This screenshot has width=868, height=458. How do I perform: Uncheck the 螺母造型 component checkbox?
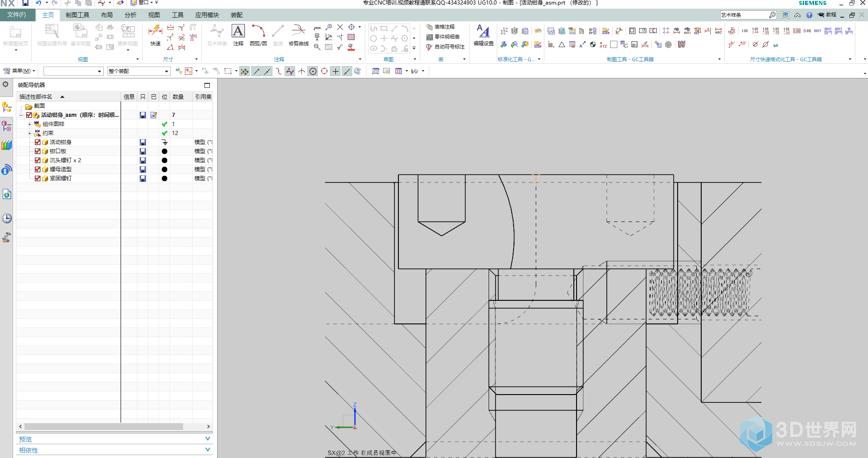coord(38,169)
